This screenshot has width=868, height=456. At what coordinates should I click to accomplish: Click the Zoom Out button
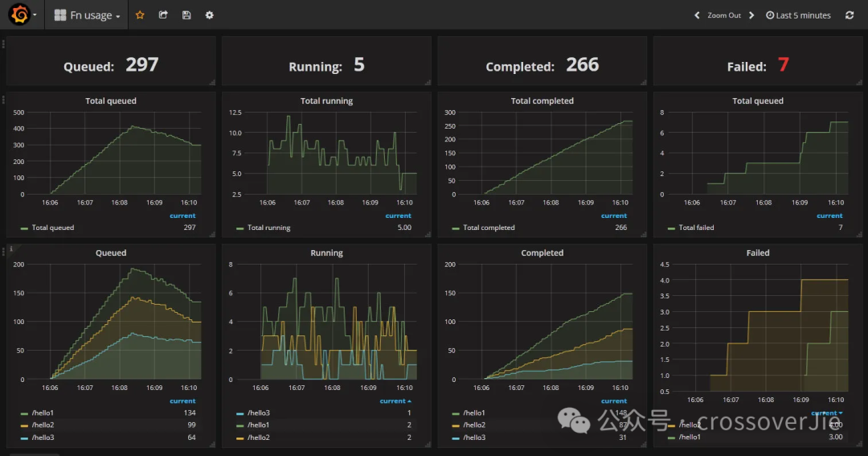tap(723, 15)
